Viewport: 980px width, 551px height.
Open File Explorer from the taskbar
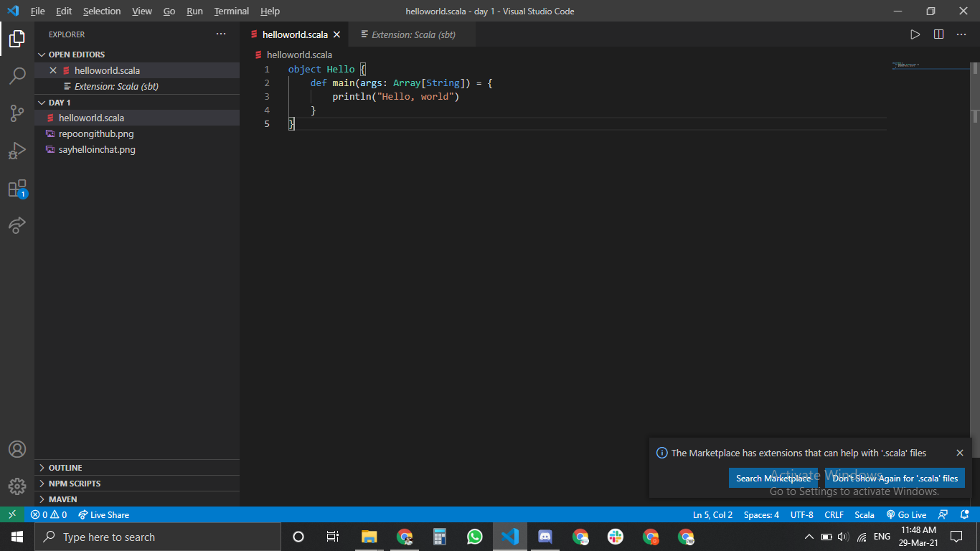coord(369,537)
